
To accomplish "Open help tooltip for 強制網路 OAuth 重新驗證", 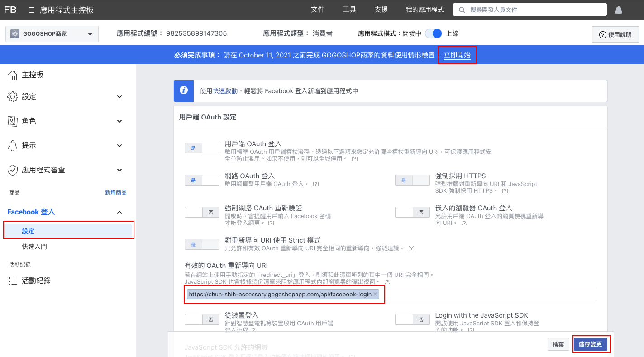I will point(271,224).
